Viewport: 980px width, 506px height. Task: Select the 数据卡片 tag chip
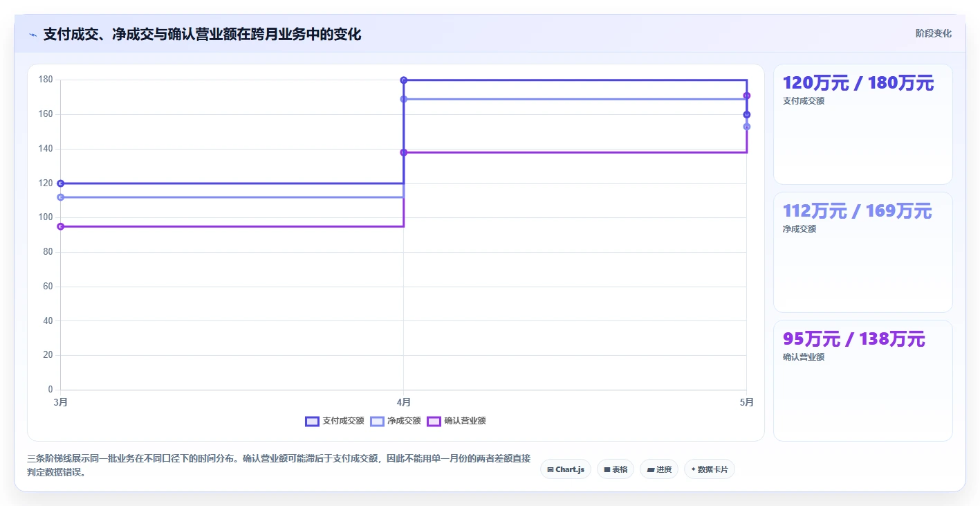coord(709,469)
